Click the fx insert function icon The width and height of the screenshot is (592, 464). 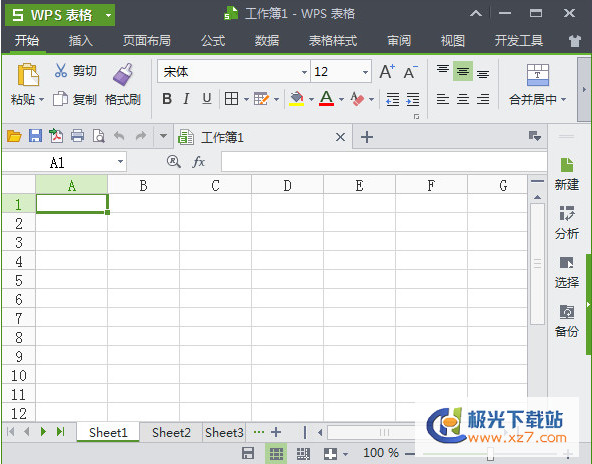[199, 162]
